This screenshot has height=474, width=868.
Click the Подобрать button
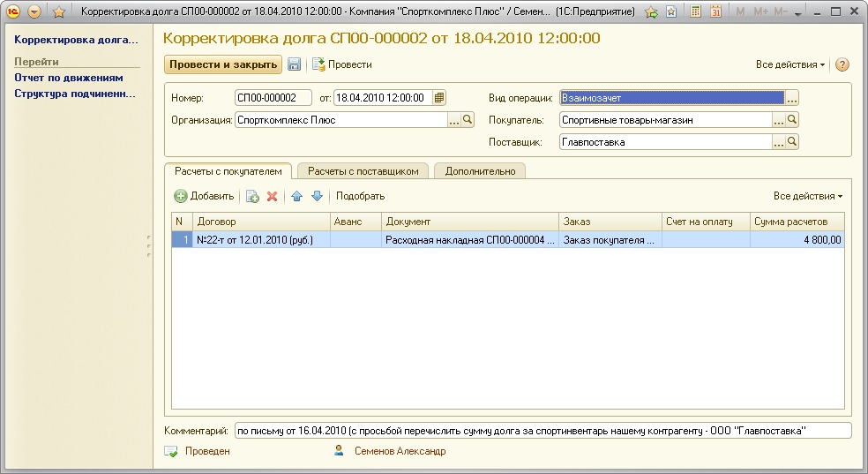point(360,196)
